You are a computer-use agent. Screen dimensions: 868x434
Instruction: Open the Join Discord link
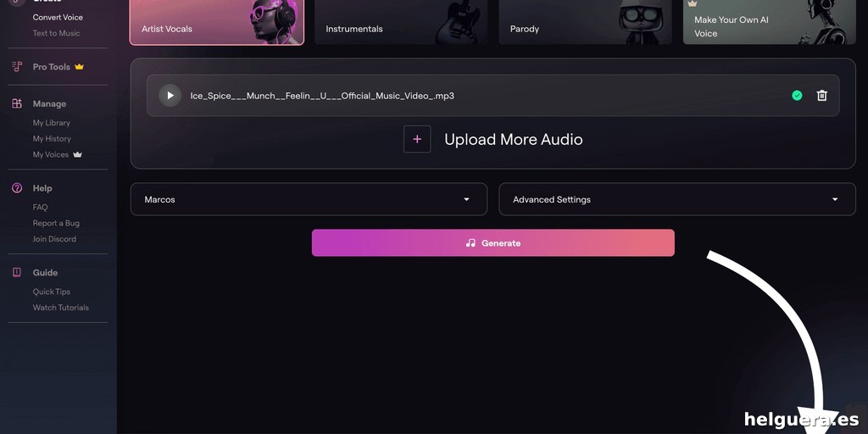pos(54,239)
